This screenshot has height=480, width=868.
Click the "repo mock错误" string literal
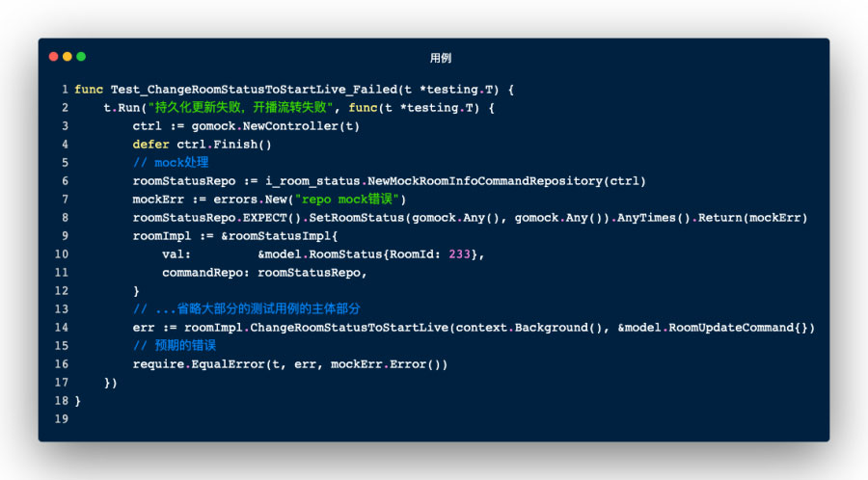click(x=347, y=200)
